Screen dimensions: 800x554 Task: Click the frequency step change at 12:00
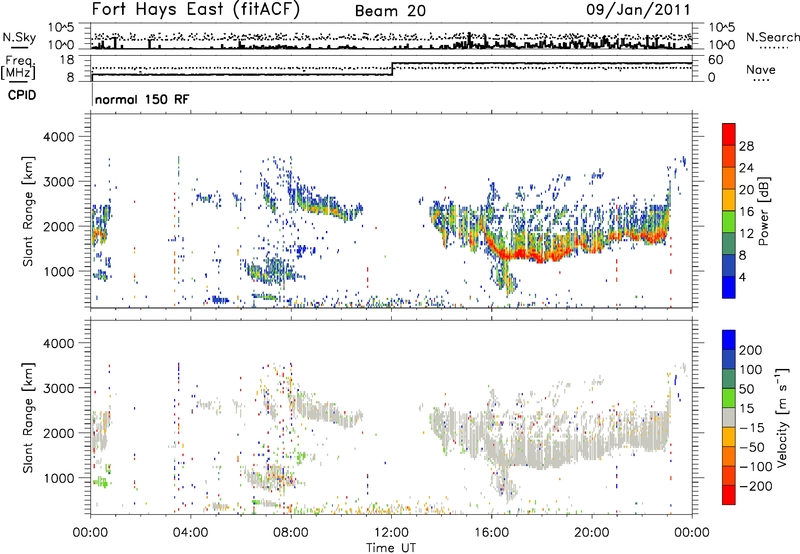392,69
